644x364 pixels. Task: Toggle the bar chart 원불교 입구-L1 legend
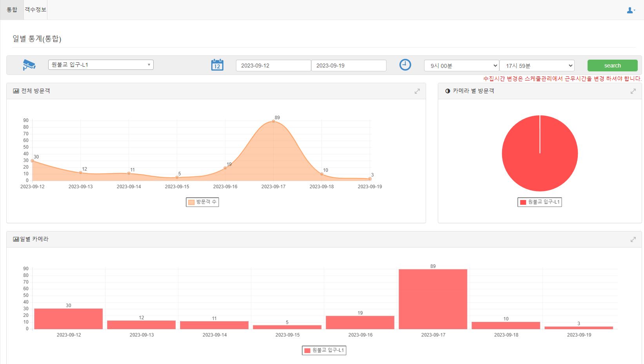pyautogui.click(x=324, y=350)
